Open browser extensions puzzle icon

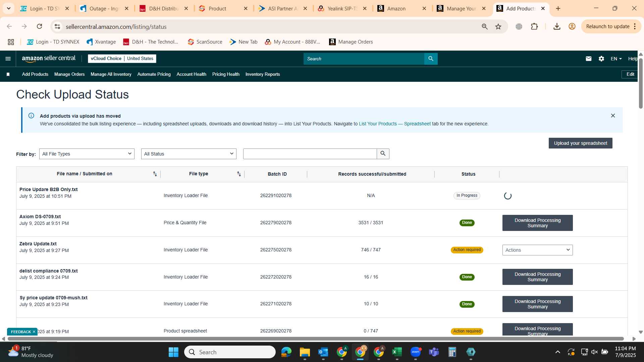(x=534, y=26)
